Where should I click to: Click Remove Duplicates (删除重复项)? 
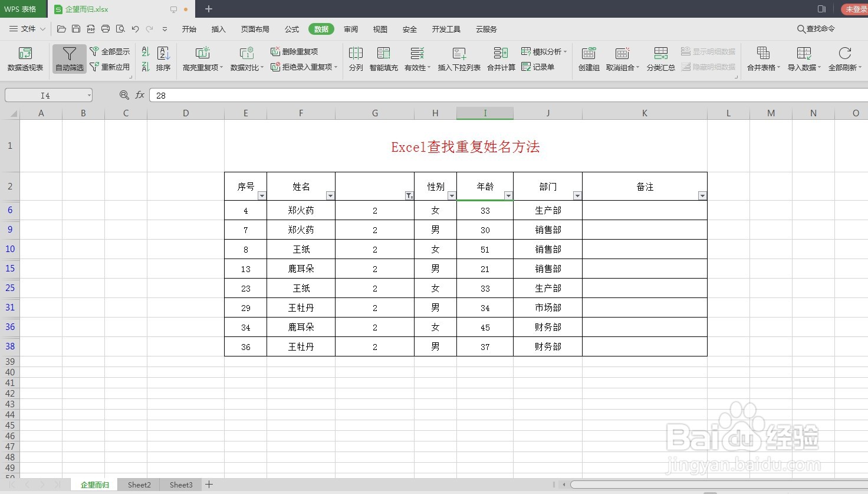[x=294, y=52]
